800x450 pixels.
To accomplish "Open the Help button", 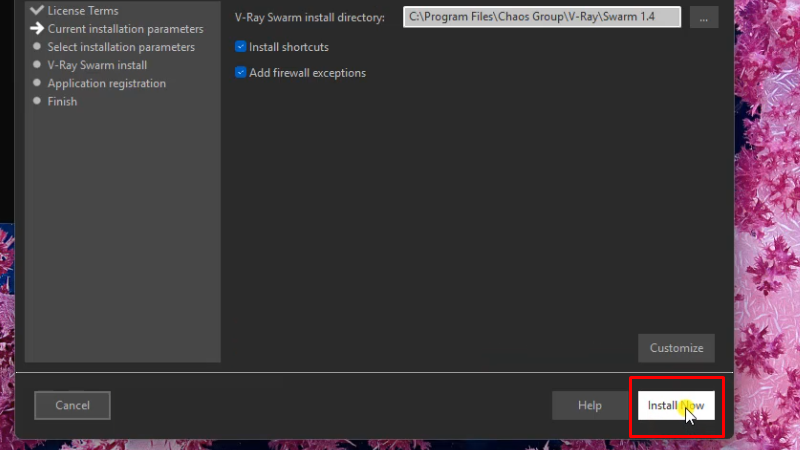I will click(x=590, y=406).
